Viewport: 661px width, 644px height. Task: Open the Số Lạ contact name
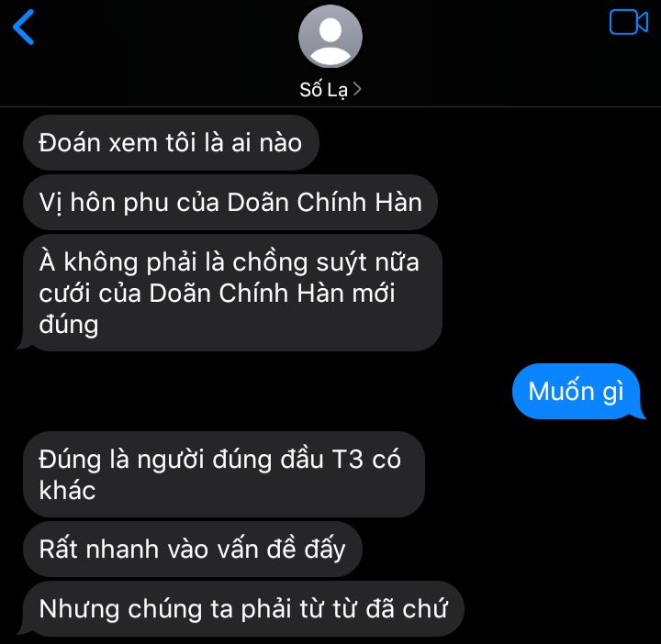point(324,89)
